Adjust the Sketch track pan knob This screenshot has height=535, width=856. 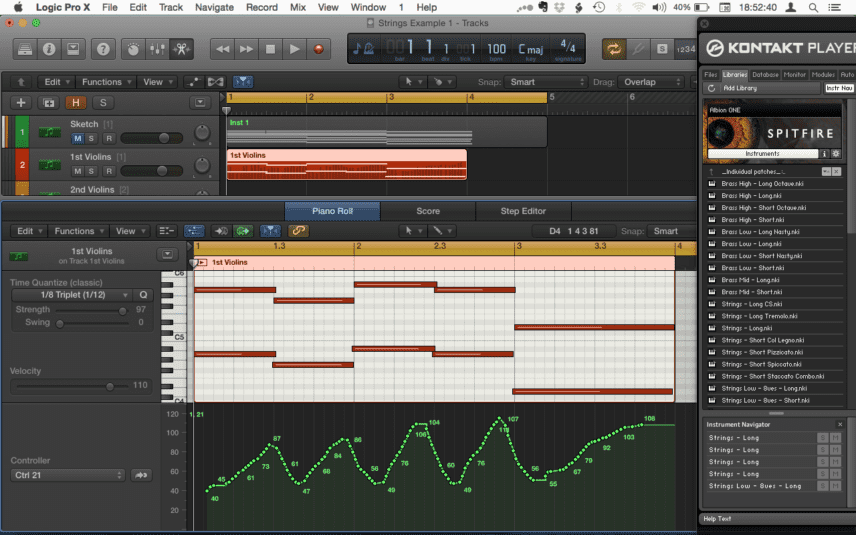202,133
